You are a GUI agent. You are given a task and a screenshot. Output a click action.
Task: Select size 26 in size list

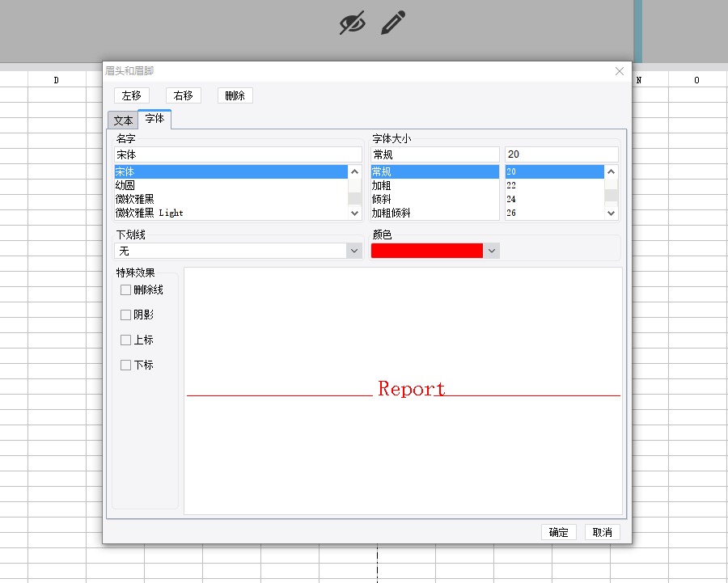point(554,213)
